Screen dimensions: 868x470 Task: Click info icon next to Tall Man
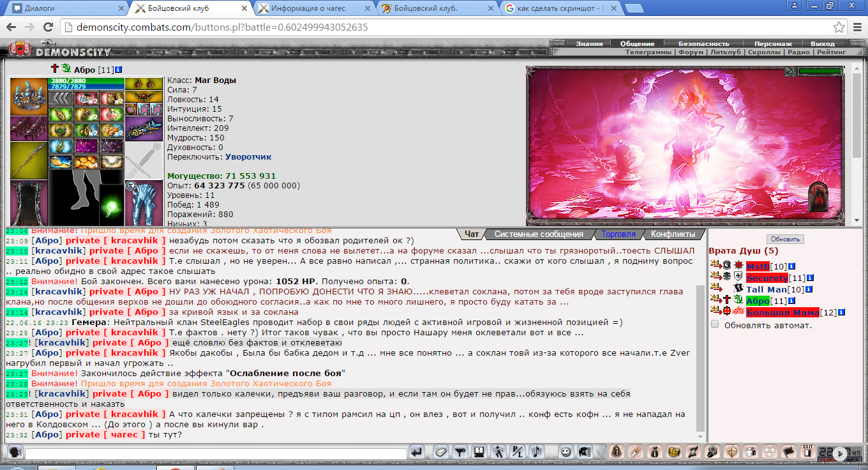point(809,290)
